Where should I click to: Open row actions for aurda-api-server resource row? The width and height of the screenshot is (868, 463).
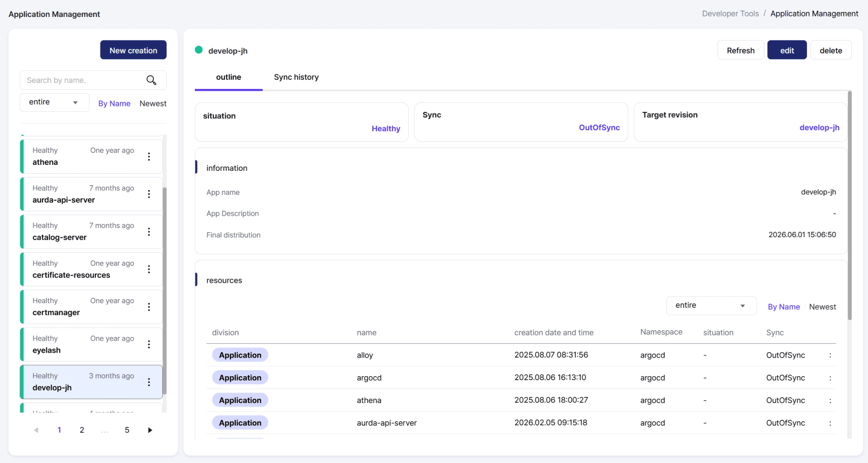830,423
